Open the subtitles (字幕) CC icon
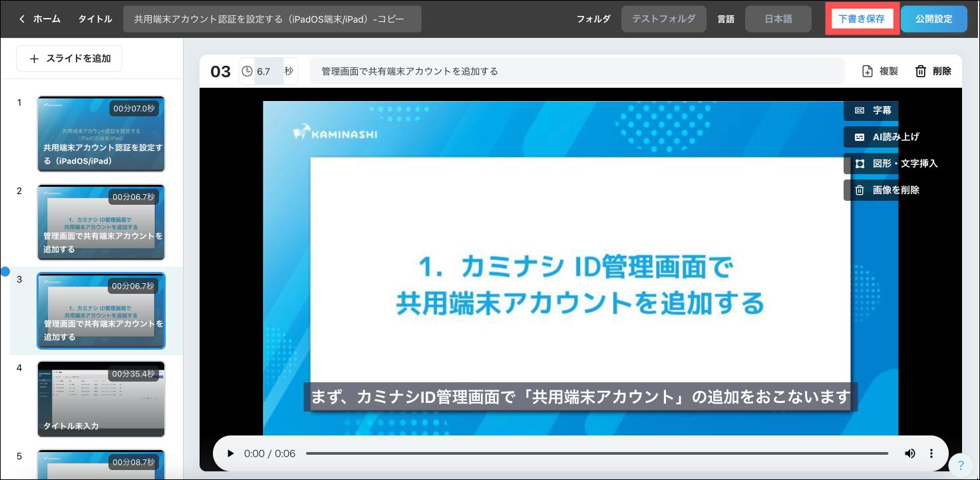The image size is (980, 480). click(860, 110)
